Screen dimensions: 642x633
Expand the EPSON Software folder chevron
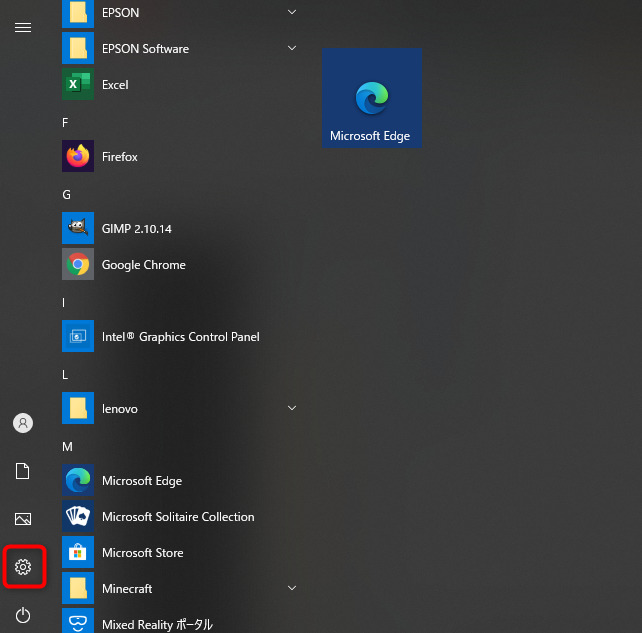coord(292,48)
